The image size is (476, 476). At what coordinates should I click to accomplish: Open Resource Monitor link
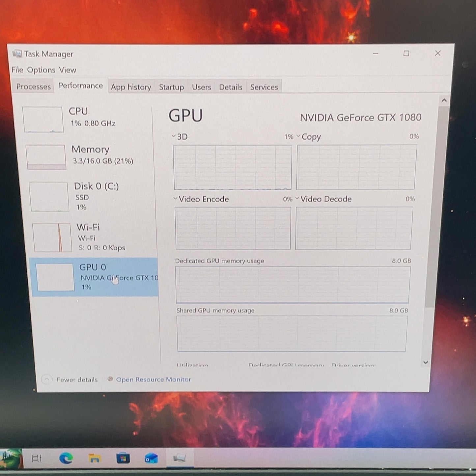point(153,379)
